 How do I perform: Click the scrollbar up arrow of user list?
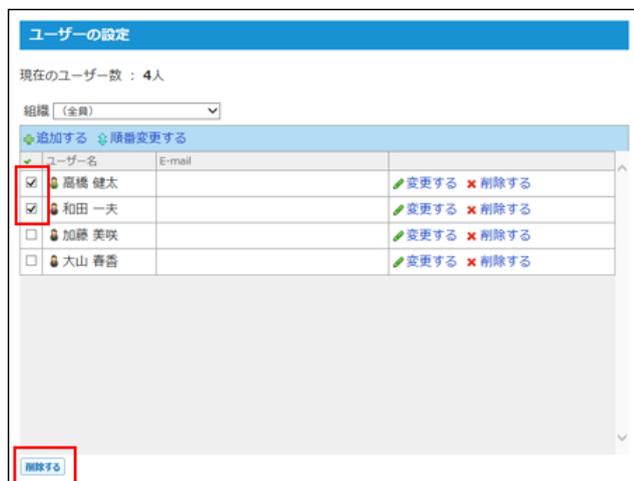click(622, 168)
